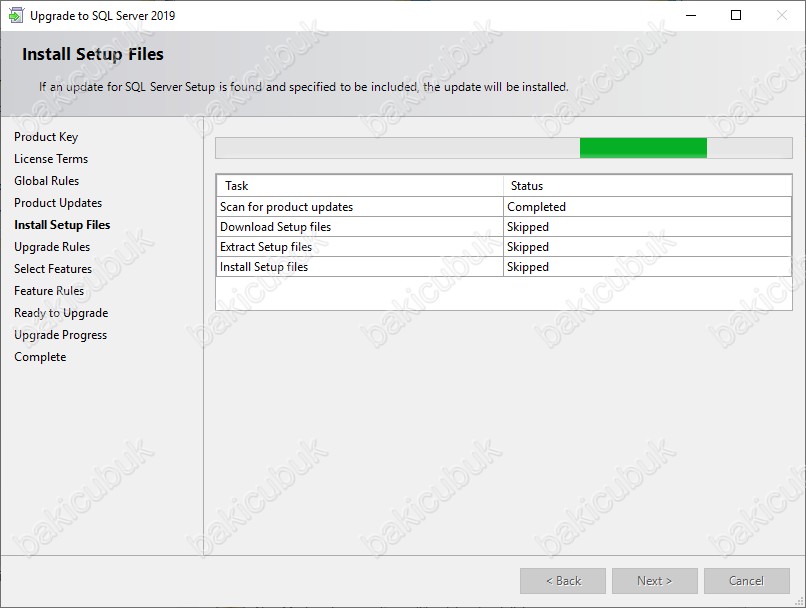Image resolution: width=806 pixels, height=608 pixels.
Task: Maximize the Upgrade to SQL Server 2019 window
Action: point(736,15)
